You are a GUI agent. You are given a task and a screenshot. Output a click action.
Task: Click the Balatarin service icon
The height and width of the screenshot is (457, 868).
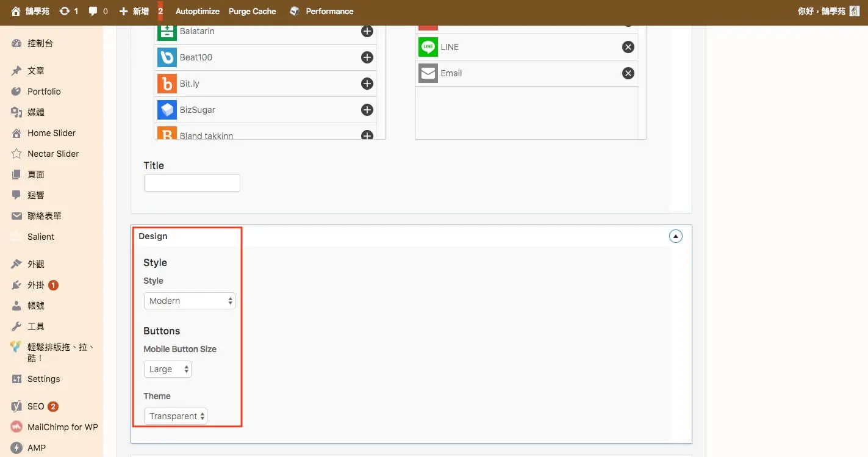pos(167,31)
